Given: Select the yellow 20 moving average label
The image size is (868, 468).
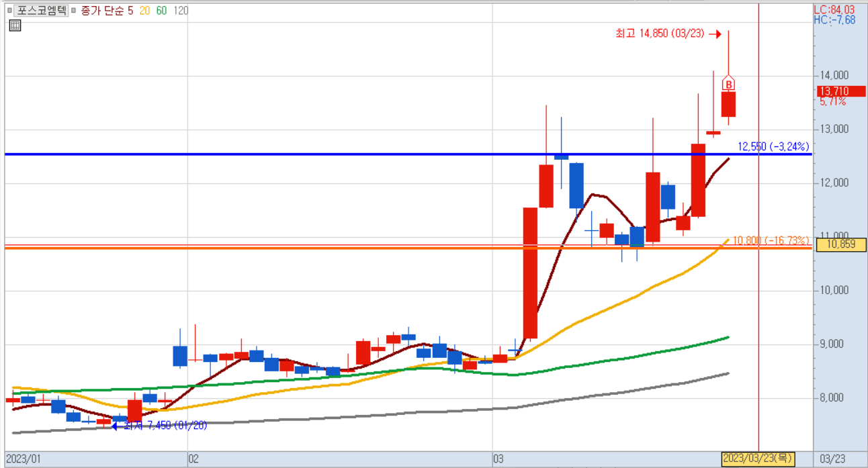Looking at the screenshot, I should tap(144, 11).
